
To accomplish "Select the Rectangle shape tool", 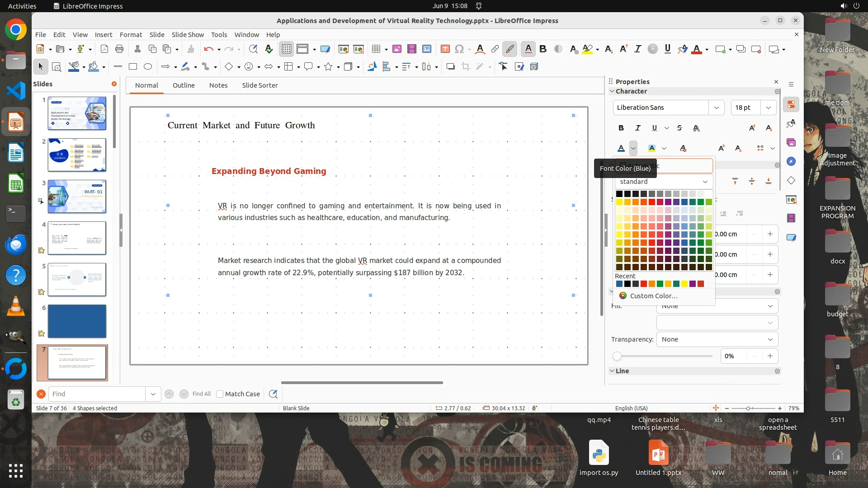I will coord(132,67).
